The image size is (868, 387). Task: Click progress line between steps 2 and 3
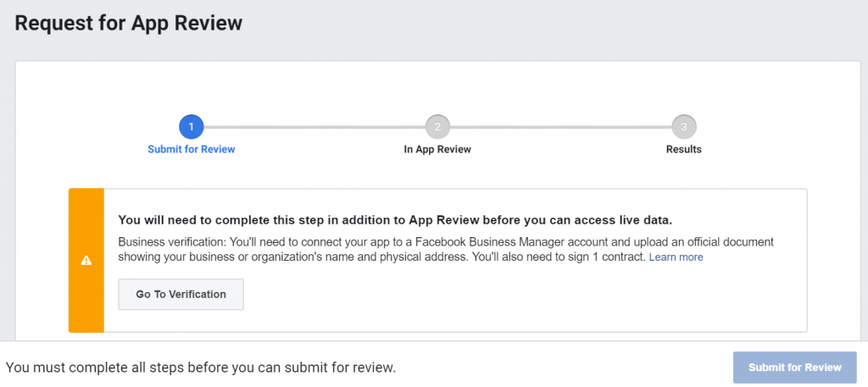click(559, 127)
